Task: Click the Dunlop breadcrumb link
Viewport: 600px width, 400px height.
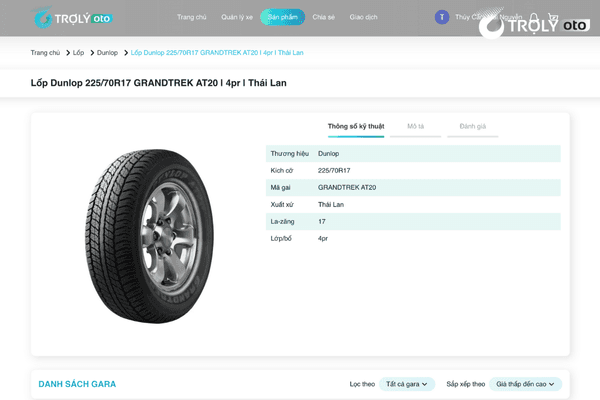Action: (107, 52)
